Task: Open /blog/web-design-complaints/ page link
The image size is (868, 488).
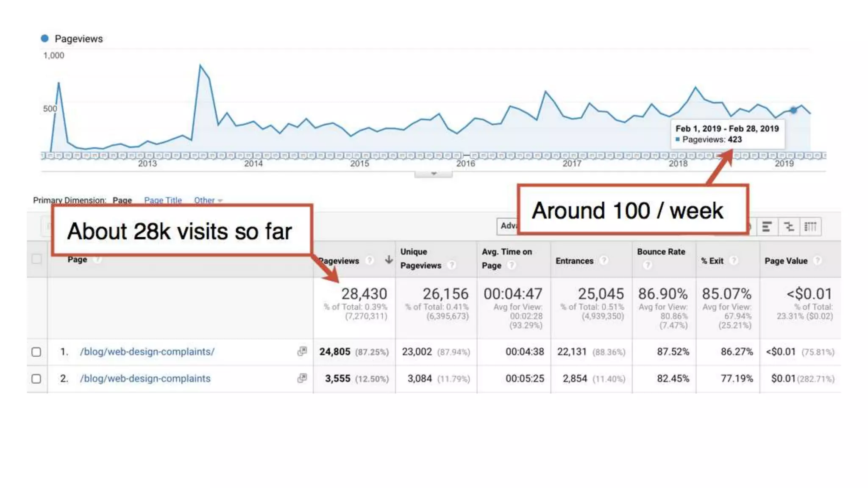Action: pos(147,352)
